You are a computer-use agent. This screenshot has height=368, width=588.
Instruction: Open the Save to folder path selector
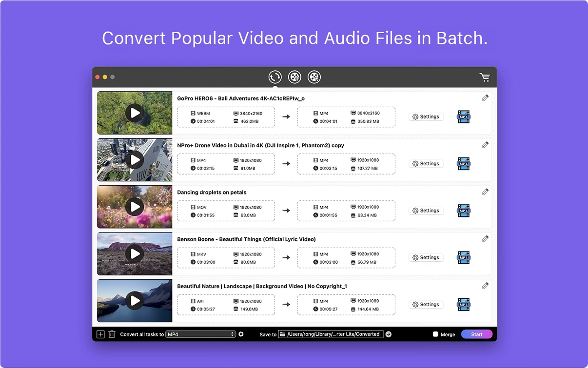click(x=330, y=334)
